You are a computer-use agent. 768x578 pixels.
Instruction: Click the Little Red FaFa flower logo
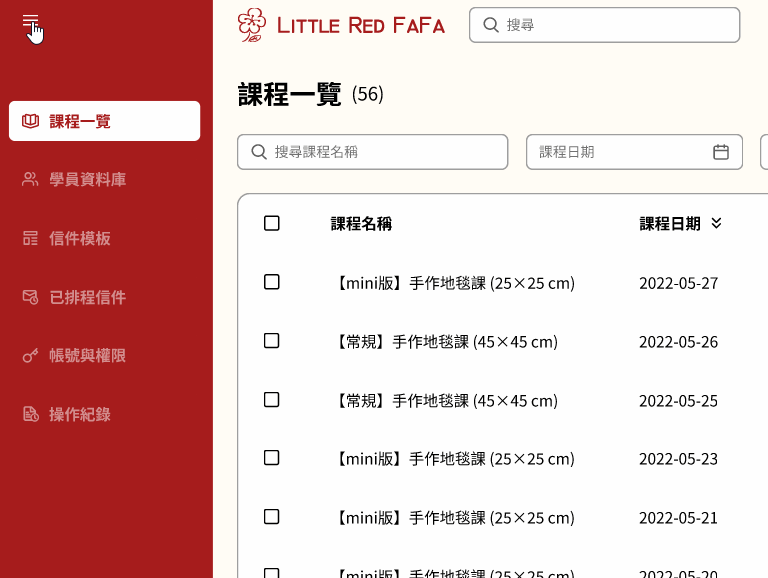pyautogui.click(x=252, y=25)
